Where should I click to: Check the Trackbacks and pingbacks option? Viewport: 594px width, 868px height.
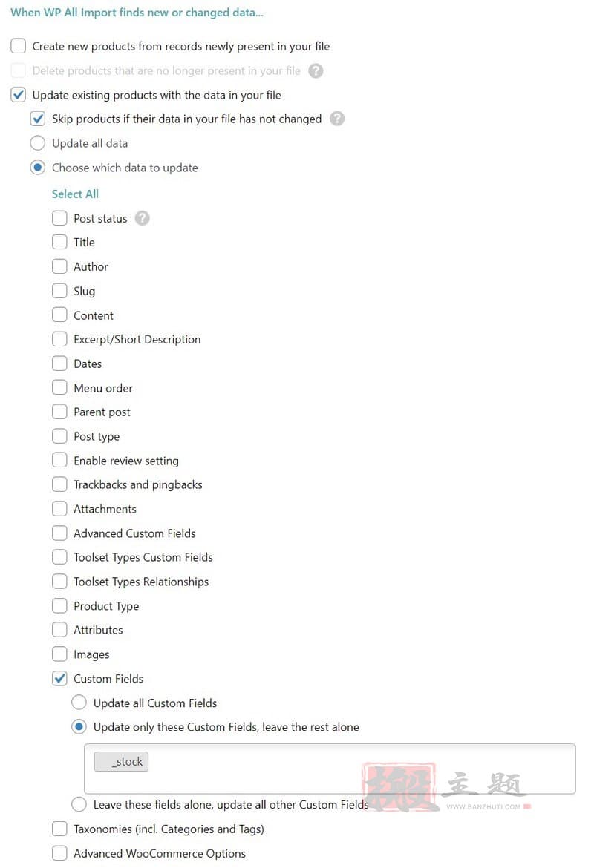pos(59,484)
